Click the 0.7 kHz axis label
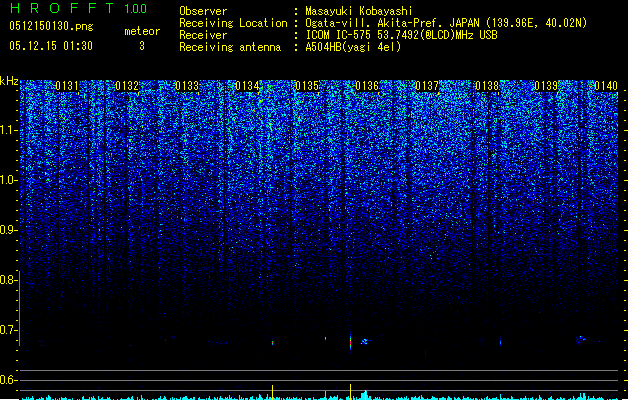The width and height of the screenshot is (629, 400). coord(8,330)
